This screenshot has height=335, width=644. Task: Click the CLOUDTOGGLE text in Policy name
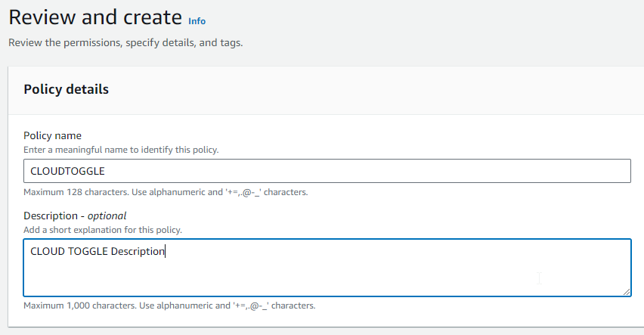(62, 171)
